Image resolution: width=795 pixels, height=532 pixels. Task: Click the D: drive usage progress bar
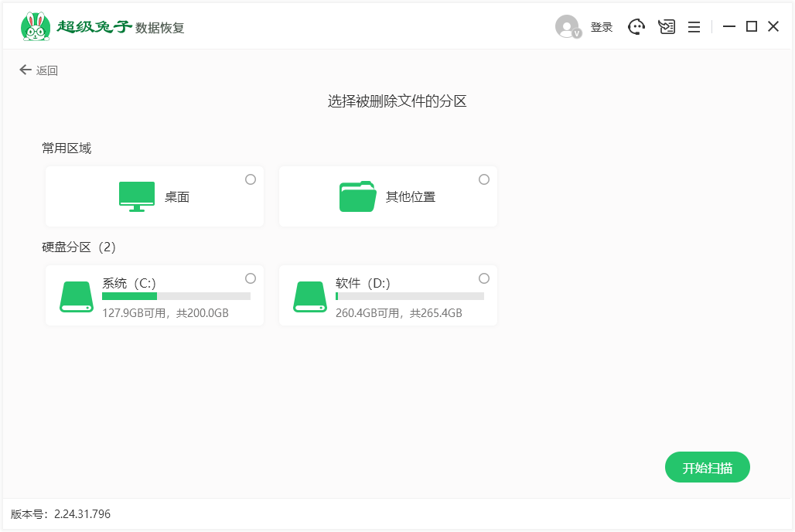[411, 295]
